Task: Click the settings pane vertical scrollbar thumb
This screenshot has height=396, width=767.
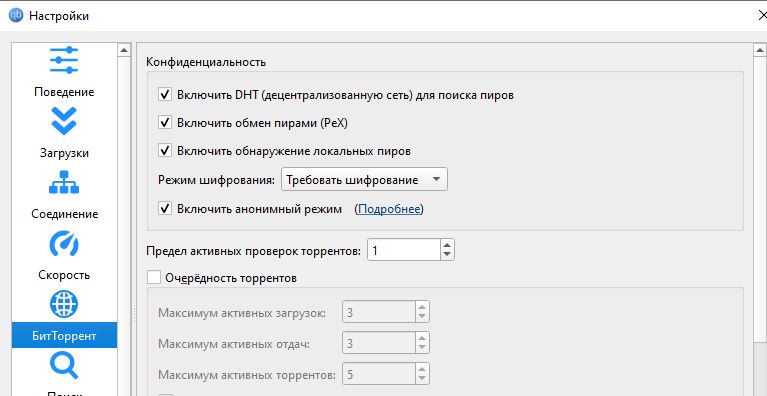Action: click(x=760, y=200)
